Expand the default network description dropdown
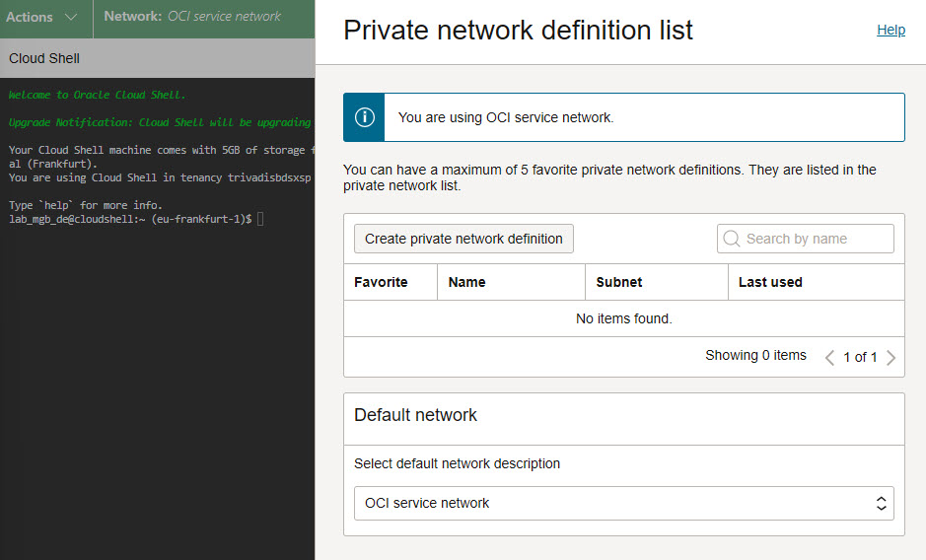This screenshot has width=926, height=560. [623, 503]
